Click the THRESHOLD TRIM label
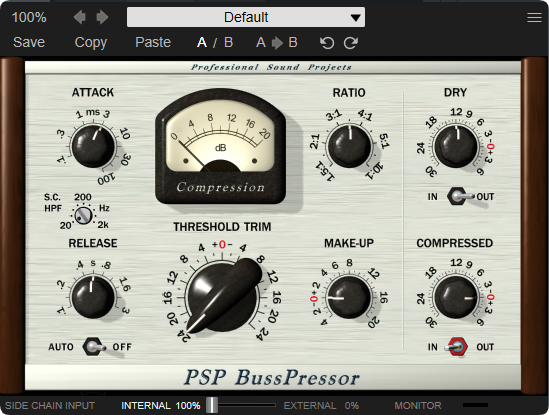The image size is (549, 415). point(222,227)
